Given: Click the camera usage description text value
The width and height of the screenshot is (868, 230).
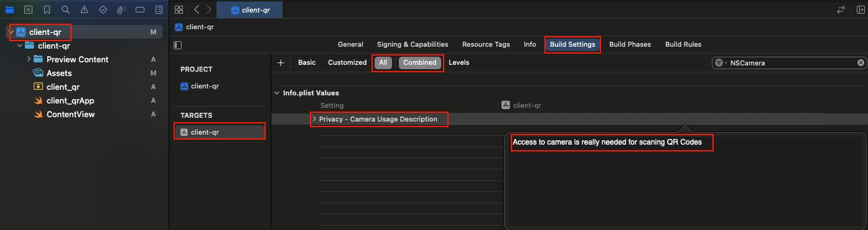Looking at the screenshot, I should pyautogui.click(x=607, y=142).
